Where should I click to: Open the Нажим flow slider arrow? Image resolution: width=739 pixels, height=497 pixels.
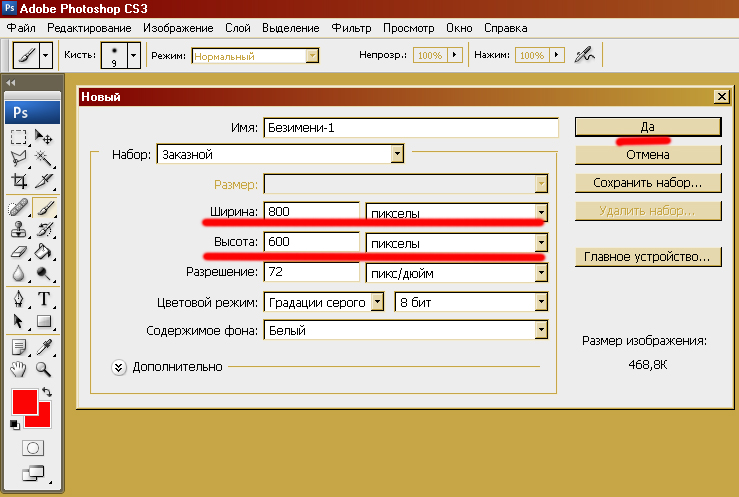557,55
